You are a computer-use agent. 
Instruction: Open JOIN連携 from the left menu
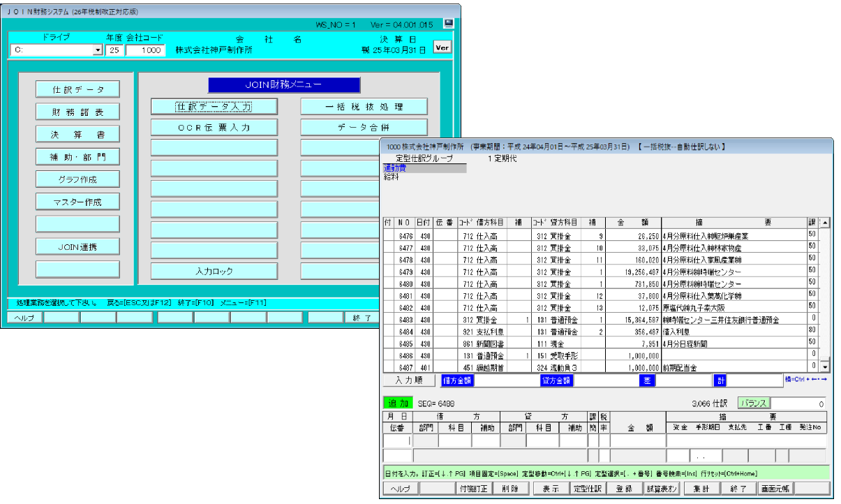[78, 247]
